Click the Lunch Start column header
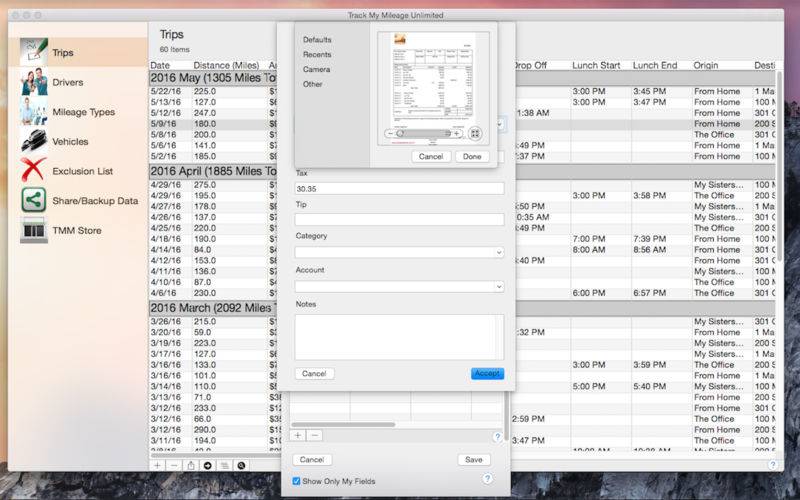 pos(596,65)
